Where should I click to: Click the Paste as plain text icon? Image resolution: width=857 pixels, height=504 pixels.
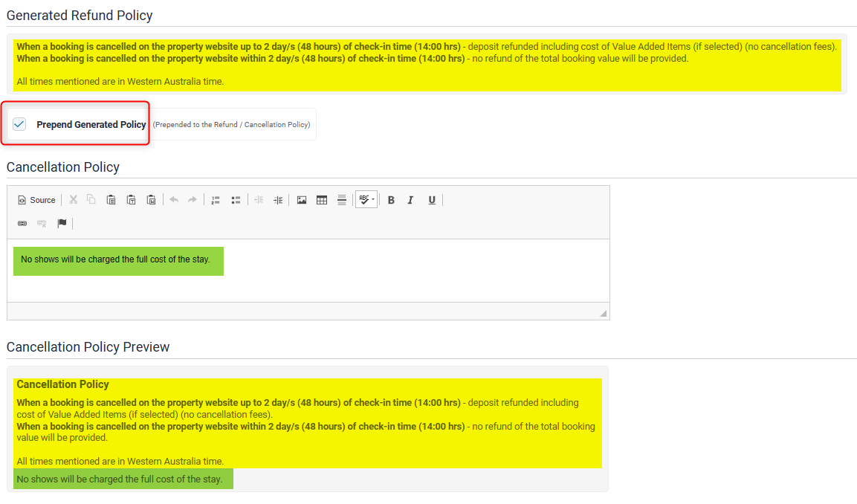click(x=131, y=200)
